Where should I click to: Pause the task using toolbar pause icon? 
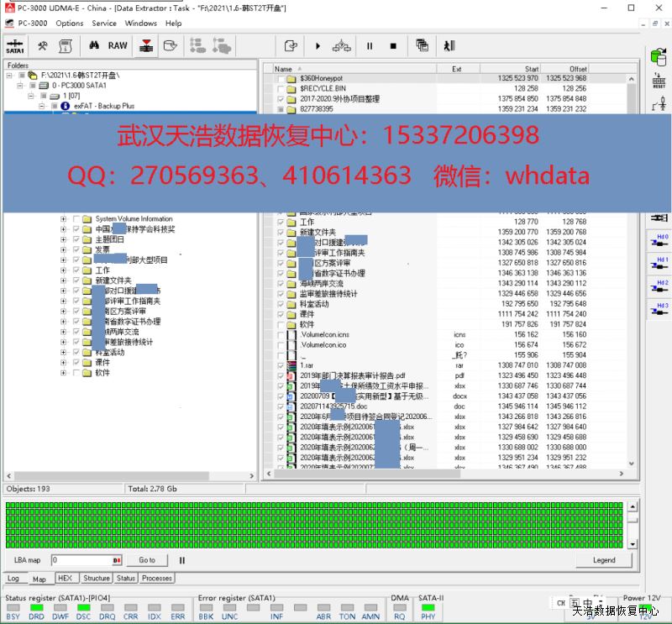point(369,45)
